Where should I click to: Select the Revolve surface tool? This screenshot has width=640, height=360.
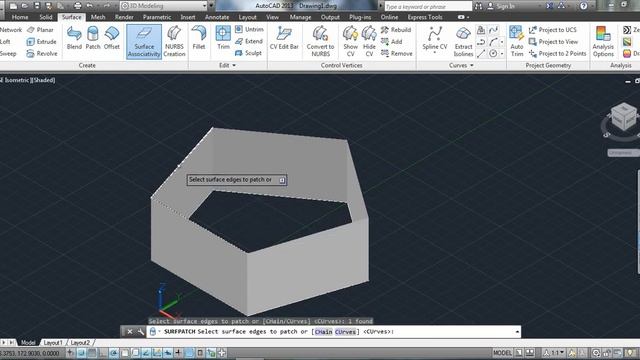pyautogui.click(x=42, y=53)
